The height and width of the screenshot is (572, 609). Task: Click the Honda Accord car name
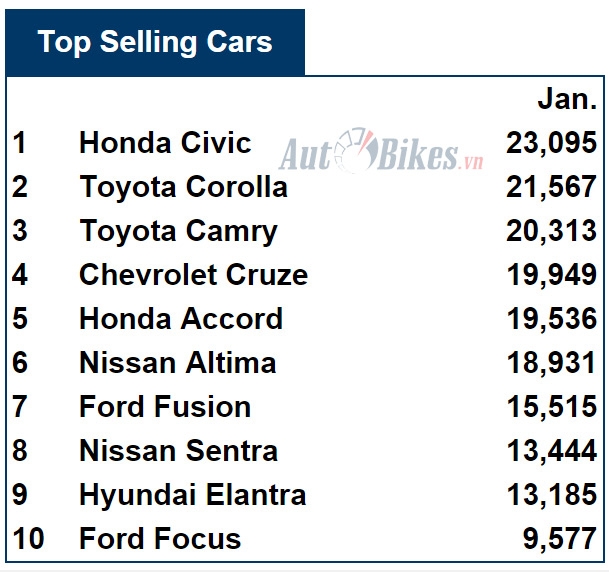(x=181, y=319)
